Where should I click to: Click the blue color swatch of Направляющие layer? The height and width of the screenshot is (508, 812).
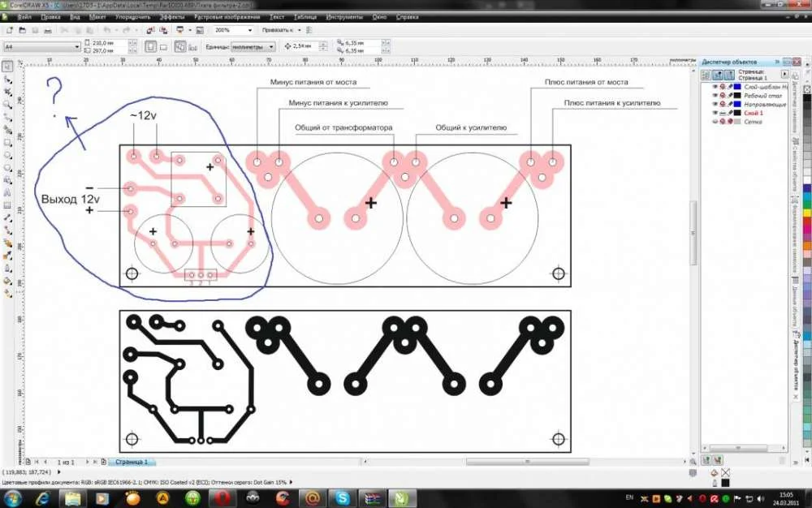[737, 104]
